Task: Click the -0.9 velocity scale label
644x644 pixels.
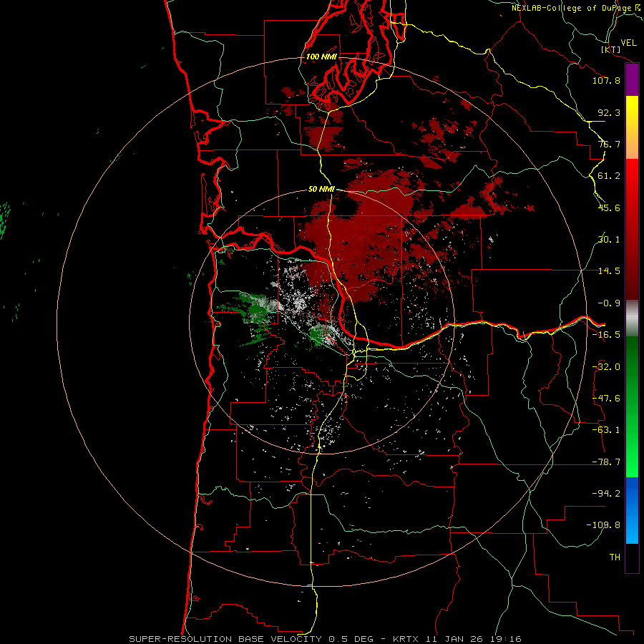Action: tap(609, 303)
